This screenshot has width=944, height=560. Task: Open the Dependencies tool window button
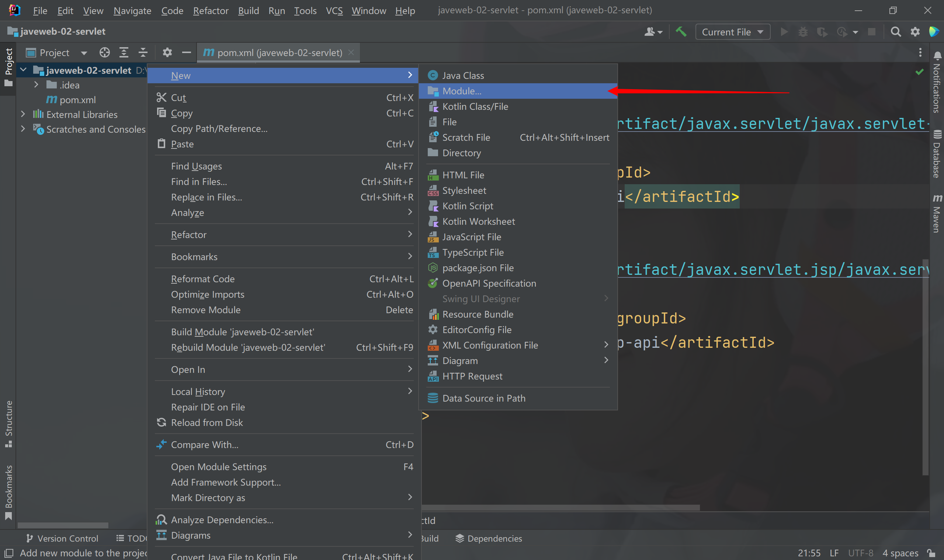tap(489, 538)
